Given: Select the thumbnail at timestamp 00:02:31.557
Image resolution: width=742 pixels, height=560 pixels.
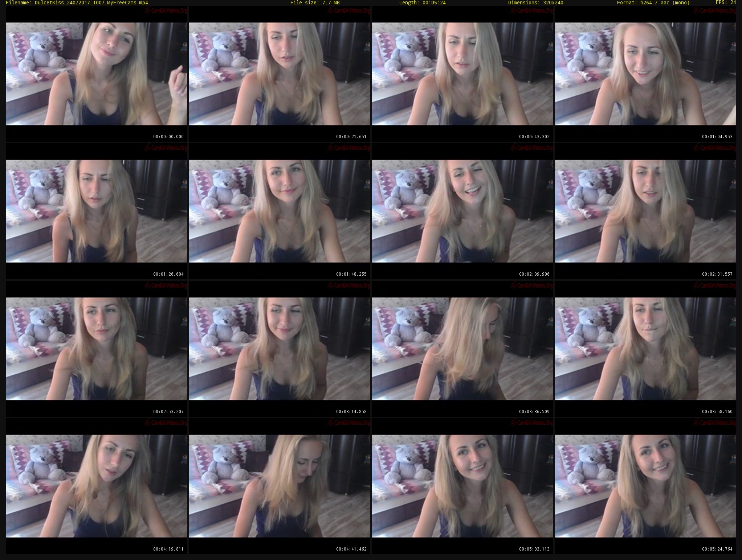Looking at the screenshot, I should point(645,211).
